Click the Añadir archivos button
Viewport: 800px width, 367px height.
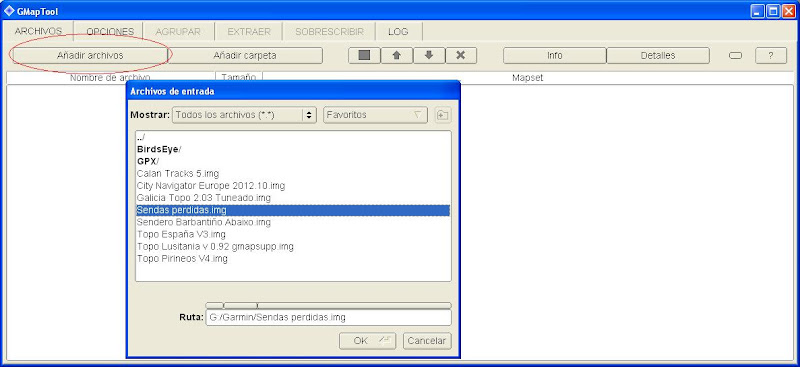(90, 56)
